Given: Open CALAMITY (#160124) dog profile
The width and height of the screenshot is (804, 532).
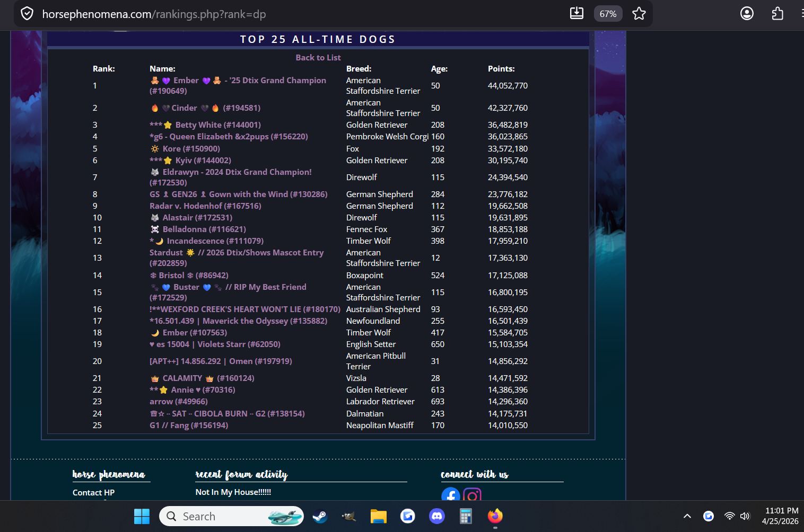Looking at the screenshot, I should [x=203, y=378].
